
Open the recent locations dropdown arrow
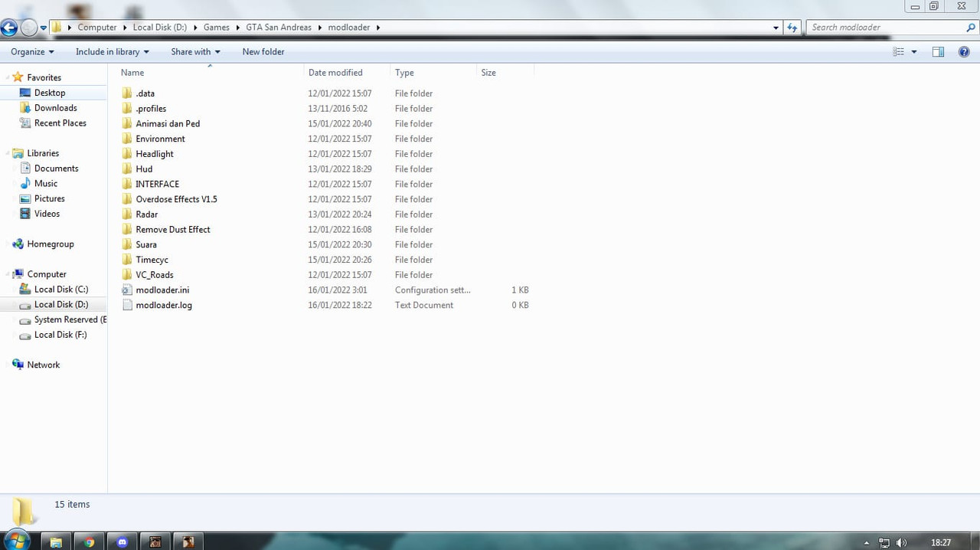click(44, 28)
